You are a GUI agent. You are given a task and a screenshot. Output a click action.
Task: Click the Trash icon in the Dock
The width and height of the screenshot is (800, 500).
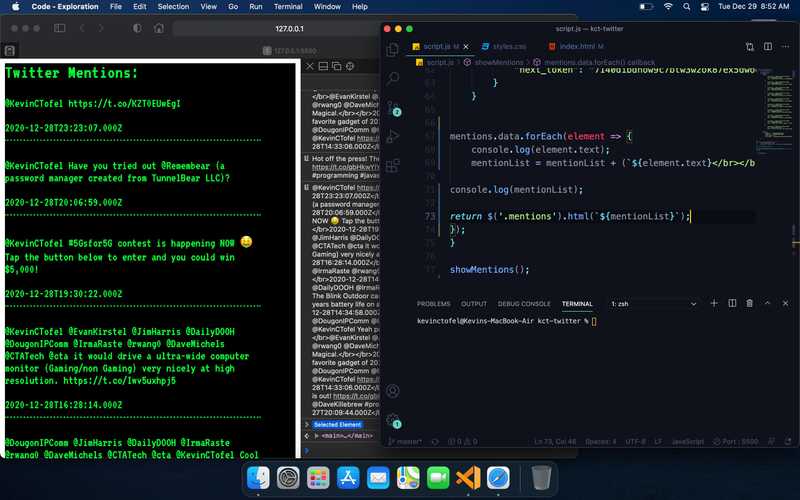pyautogui.click(x=541, y=478)
